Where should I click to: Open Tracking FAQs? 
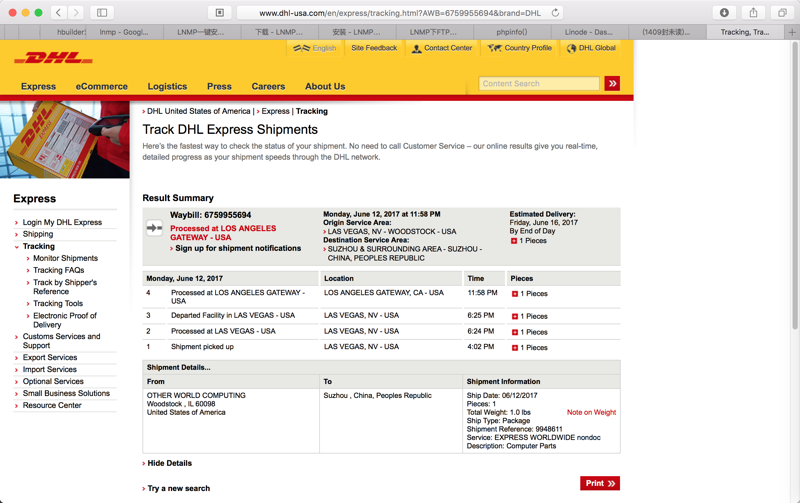pyautogui.click(x=59, y=270)
